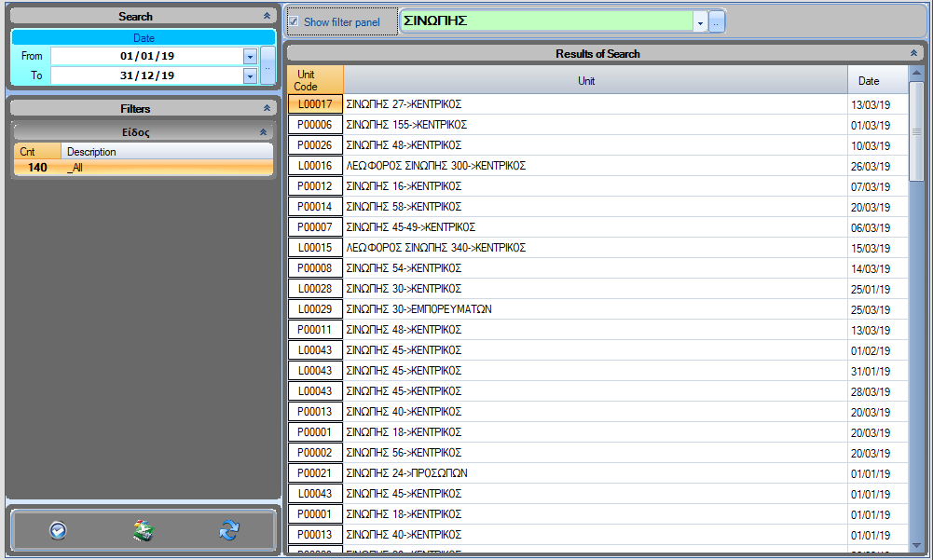Toggle the Show filter panel checkbox
Viewport: 933px width, 560px height.
pyautogui.click(x=294, y=21)
